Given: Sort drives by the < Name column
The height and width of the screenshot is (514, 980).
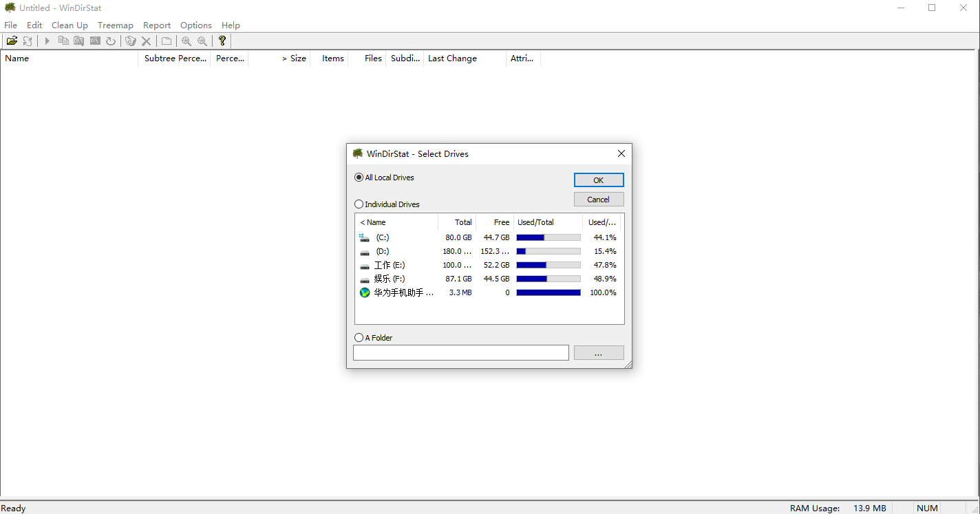Looking at the screenshot, I should 396,222.
